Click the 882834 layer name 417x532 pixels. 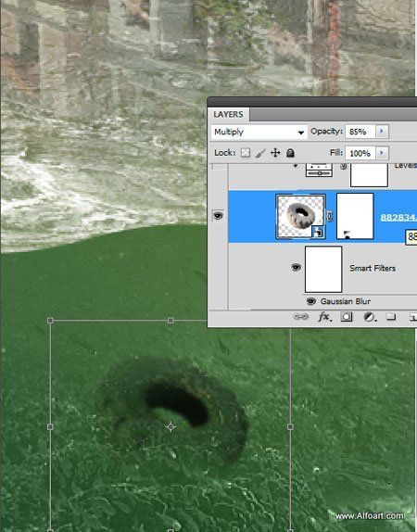click(x=398, y=218)
